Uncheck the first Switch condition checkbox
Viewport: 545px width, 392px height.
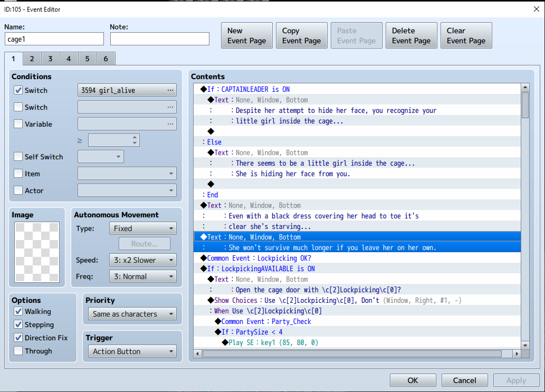(18, 90)
